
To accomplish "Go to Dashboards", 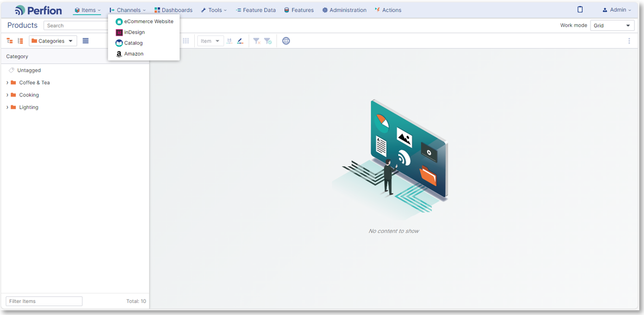I will [173, 10].
